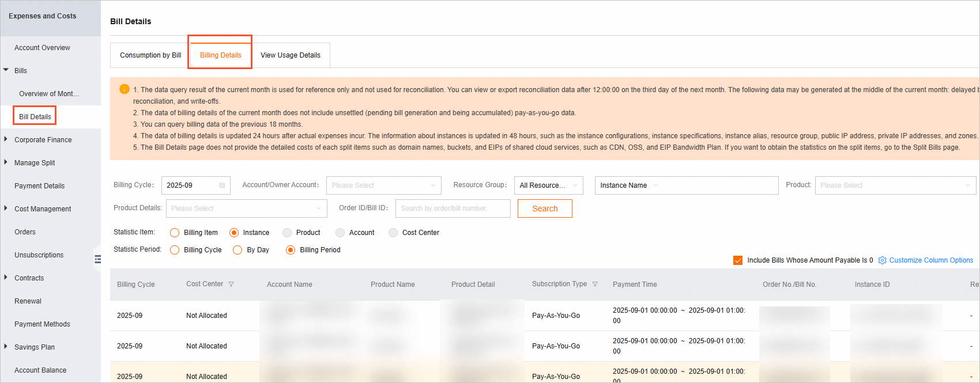Switch to View Usage Details tab

pyautogui.click(x=291, y=55)
